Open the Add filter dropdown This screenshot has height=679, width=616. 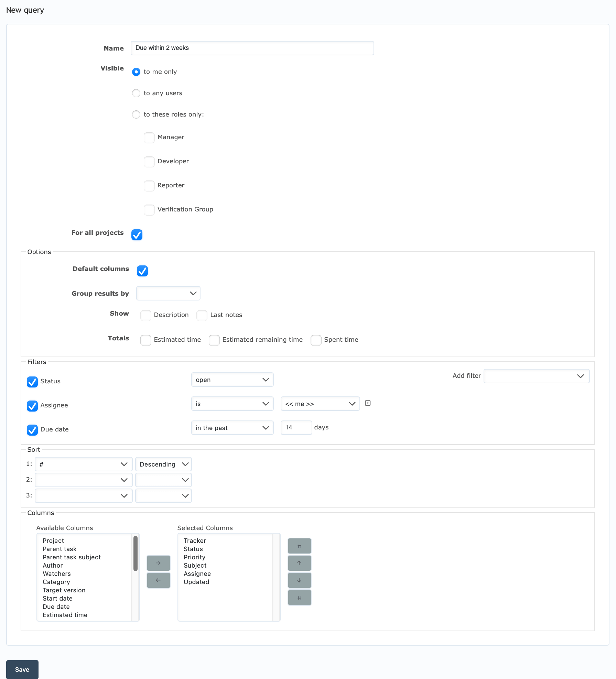537,376
